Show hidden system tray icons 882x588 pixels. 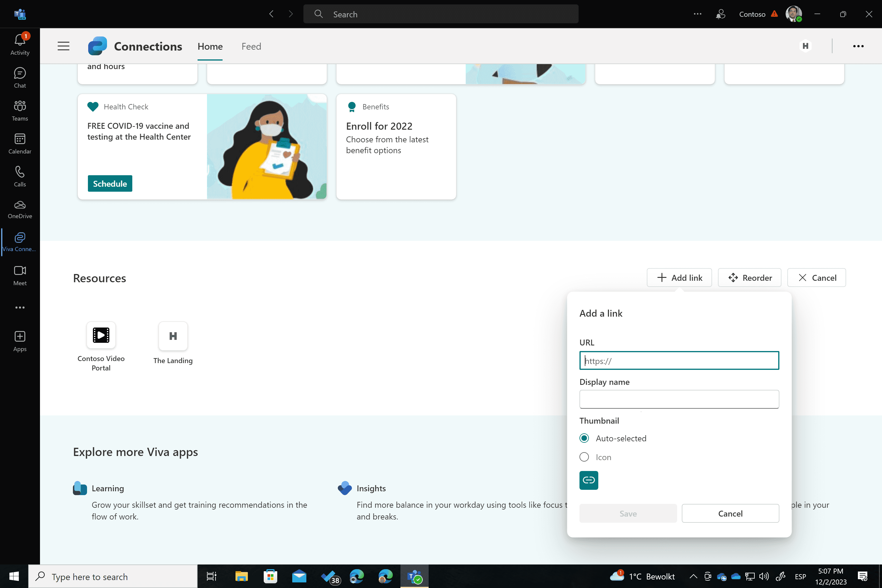[x=693, y=576]
